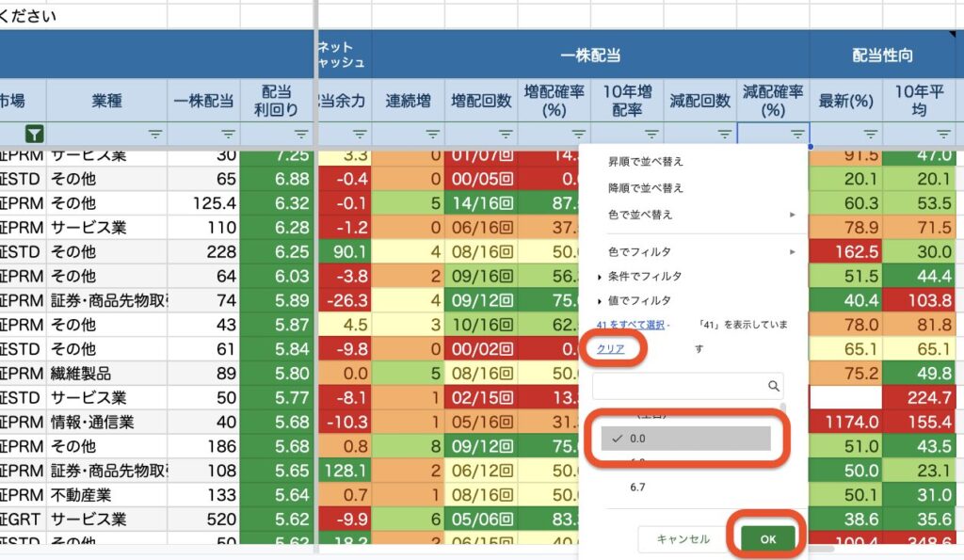Click the クリア link
This screenshot has height=560, width=964.
click(611, 348)
